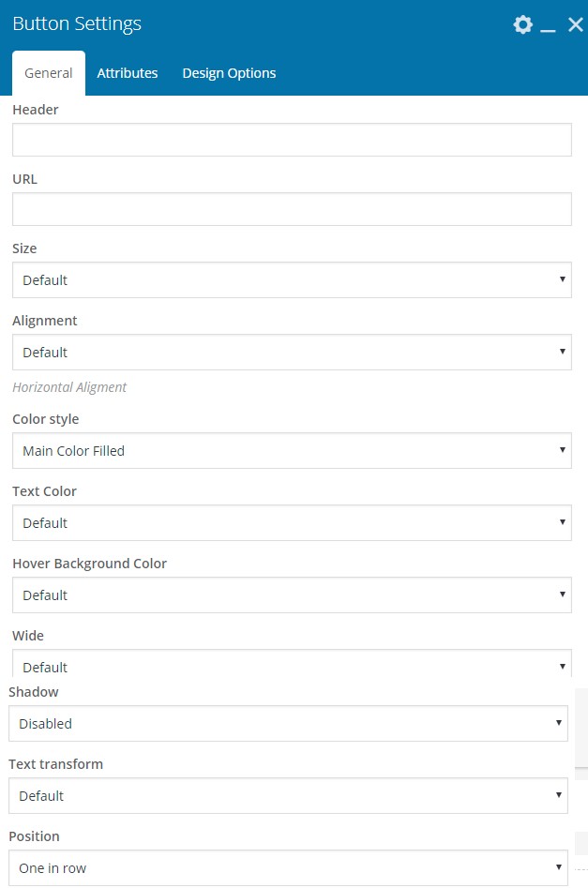Open the Position dropdown showing One in row
The width and height of the screenshot is (588, 888).
pyautogui.click(x=288, y=867)
